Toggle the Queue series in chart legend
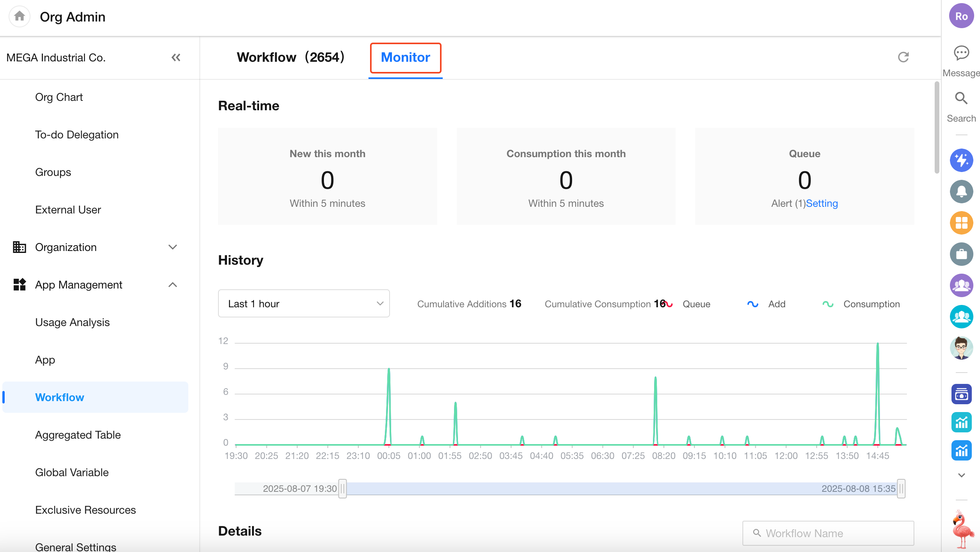This screenshot has height=552, width=980. (696, 304)
